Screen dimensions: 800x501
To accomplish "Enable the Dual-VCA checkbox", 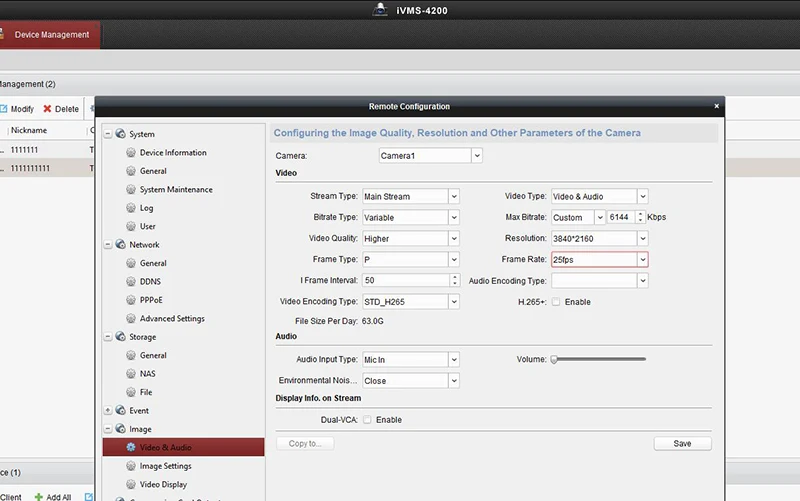I will pyautogui.click(x=367, y=419).
